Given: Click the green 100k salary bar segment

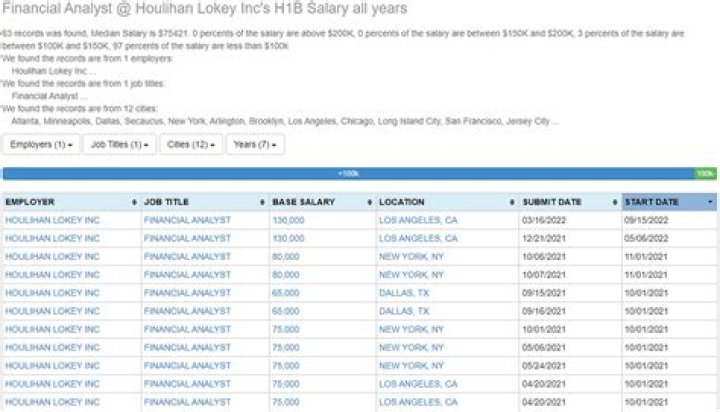Looking at the screenshot, I should (x=705, y=174).
